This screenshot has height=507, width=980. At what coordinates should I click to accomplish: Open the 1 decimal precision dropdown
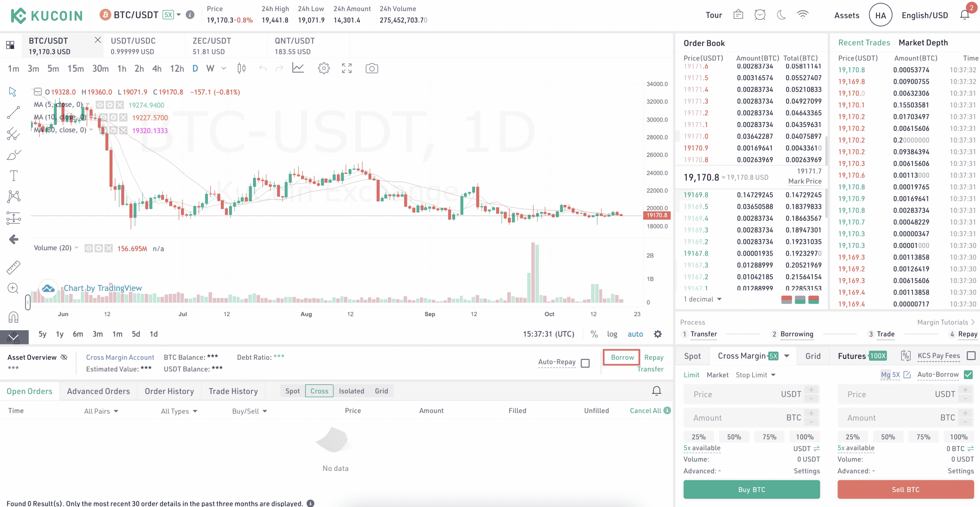(702, 299)
